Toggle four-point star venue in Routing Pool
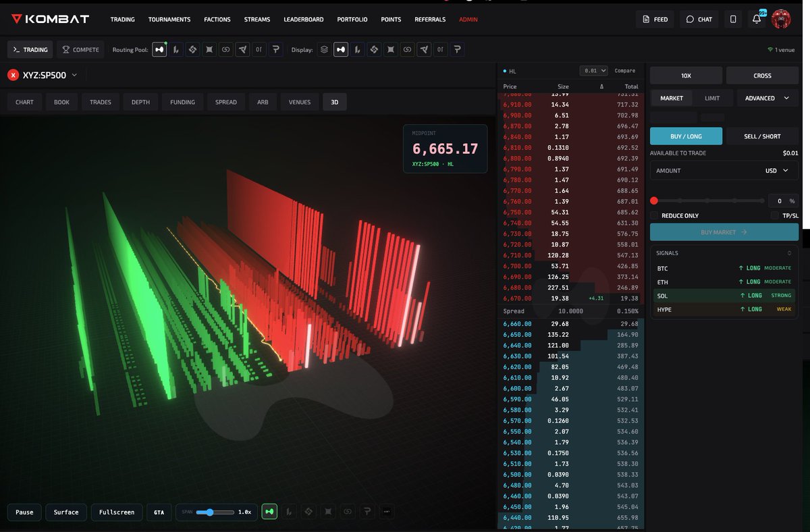810x532 pixels. [209, 49]
